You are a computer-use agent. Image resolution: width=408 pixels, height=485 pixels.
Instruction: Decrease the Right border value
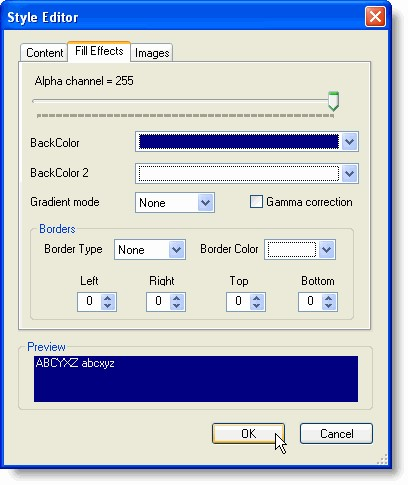[177, 306]
